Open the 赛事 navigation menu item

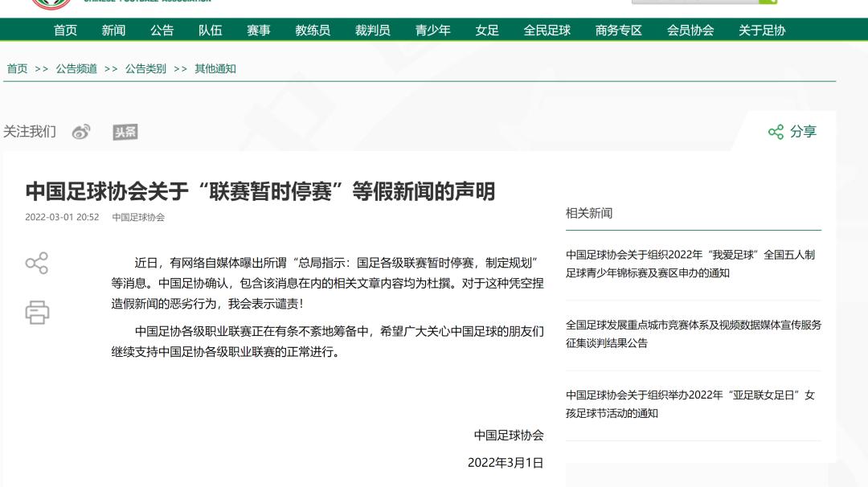[x=259, y=31]
